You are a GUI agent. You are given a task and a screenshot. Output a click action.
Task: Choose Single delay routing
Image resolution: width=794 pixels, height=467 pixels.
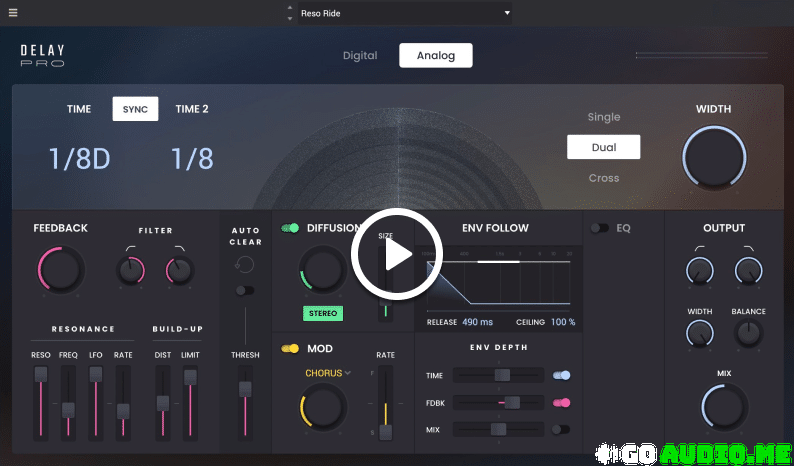pos(604,117)
